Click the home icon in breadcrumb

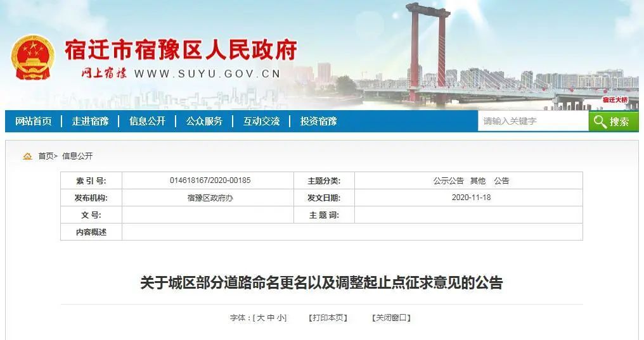point(27,156)
